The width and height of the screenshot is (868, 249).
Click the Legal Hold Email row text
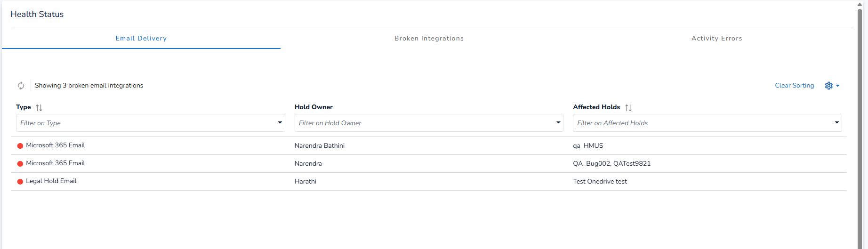point(51,181)
